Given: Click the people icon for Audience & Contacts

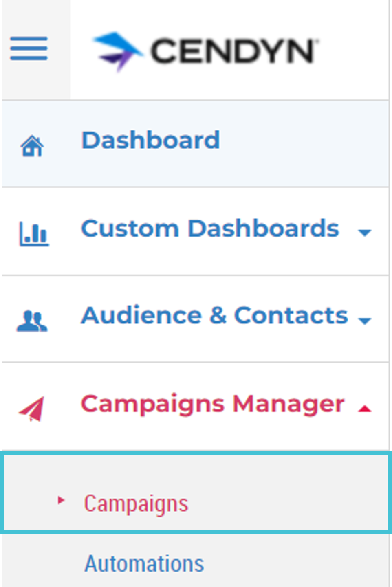Looking at the screenshot, I should [x=32, y=321].
